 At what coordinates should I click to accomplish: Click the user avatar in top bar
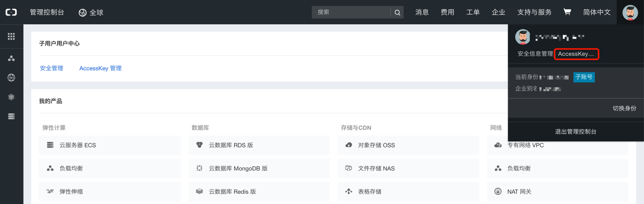[630, 13]
